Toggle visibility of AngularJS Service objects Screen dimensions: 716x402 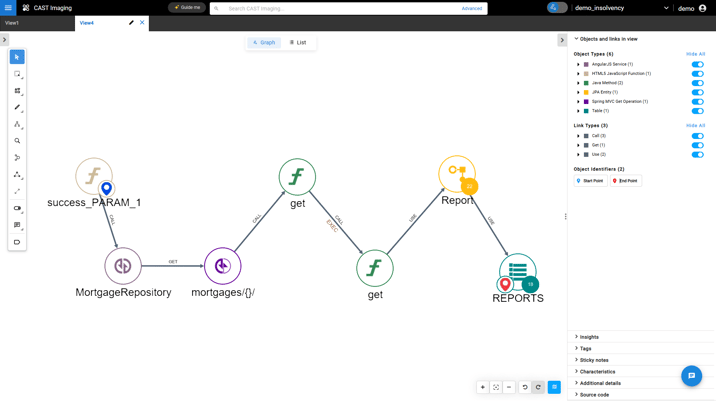click(697, 64)
